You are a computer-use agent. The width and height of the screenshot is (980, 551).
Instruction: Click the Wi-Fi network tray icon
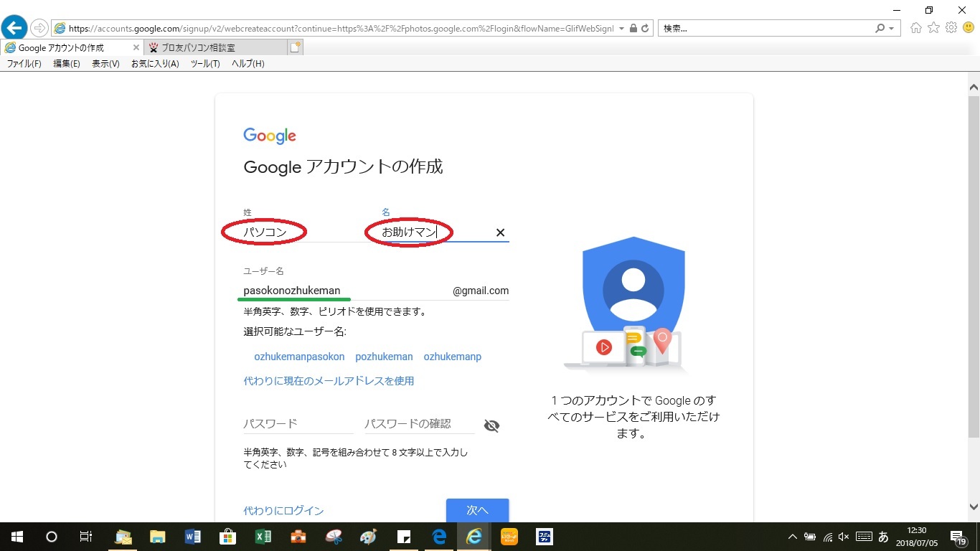coord(827,537)
